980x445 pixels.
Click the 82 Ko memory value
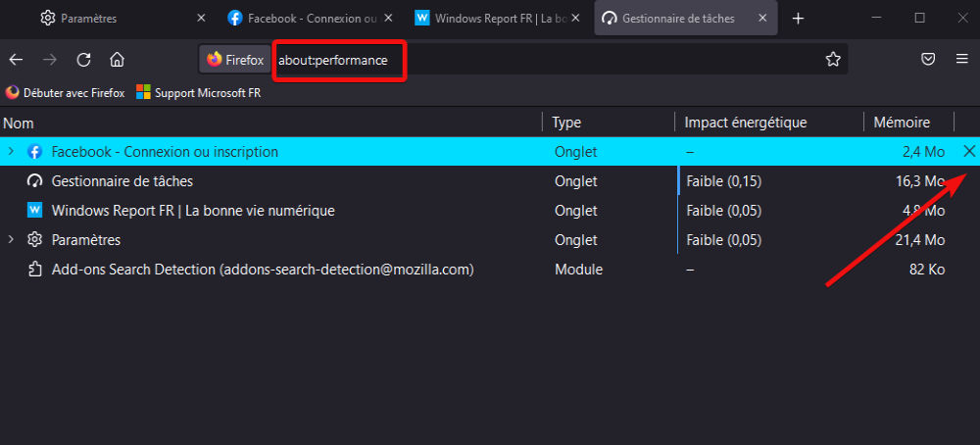coord(927,270)
